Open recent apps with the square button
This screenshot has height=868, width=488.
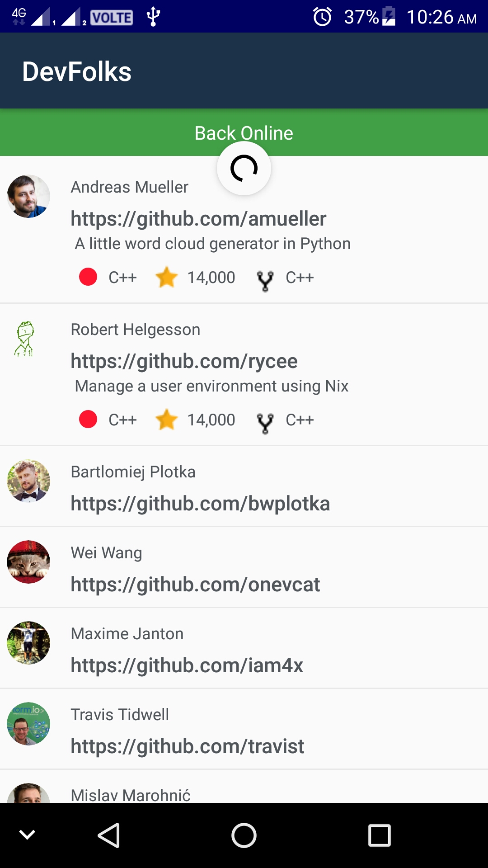pos(379,835)
